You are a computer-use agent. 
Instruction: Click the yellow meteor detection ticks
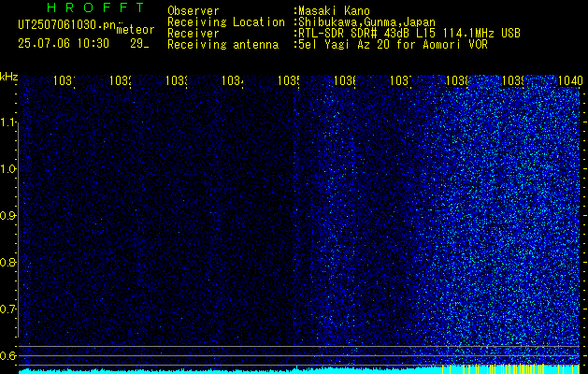coord(512,368)
